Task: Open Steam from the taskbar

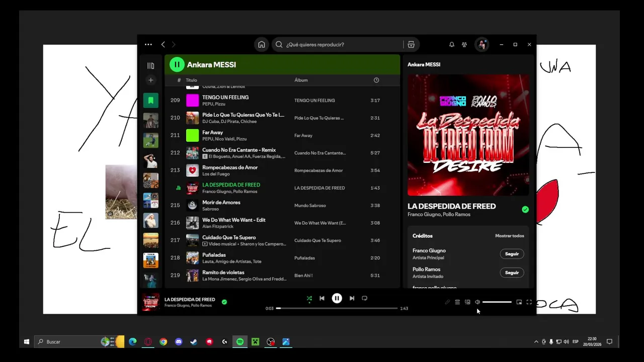Action: point(194,342)
